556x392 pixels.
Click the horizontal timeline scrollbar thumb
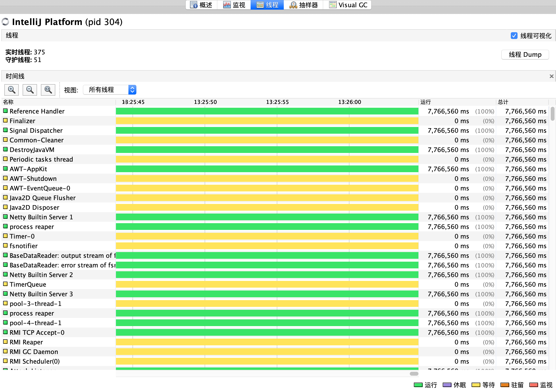pos(414,374)
